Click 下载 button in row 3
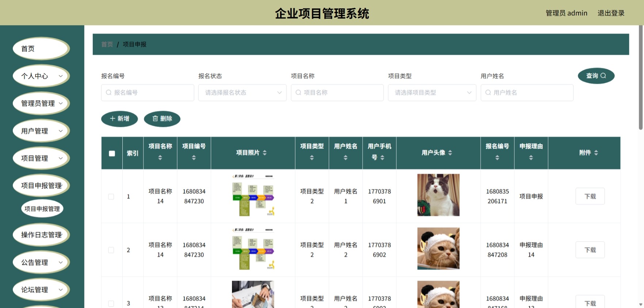This screenshot has height=308, width=644. (x=590, y=302)
